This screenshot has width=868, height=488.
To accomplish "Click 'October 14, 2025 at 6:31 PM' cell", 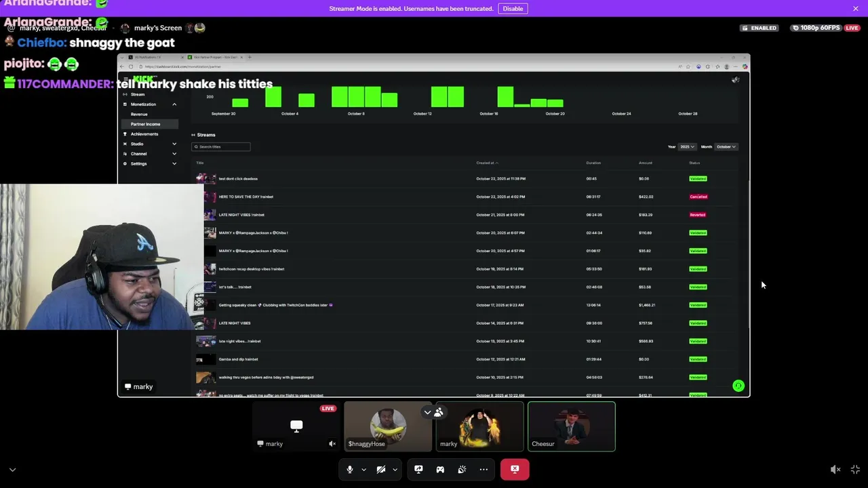I will click(x=500, y=323).
